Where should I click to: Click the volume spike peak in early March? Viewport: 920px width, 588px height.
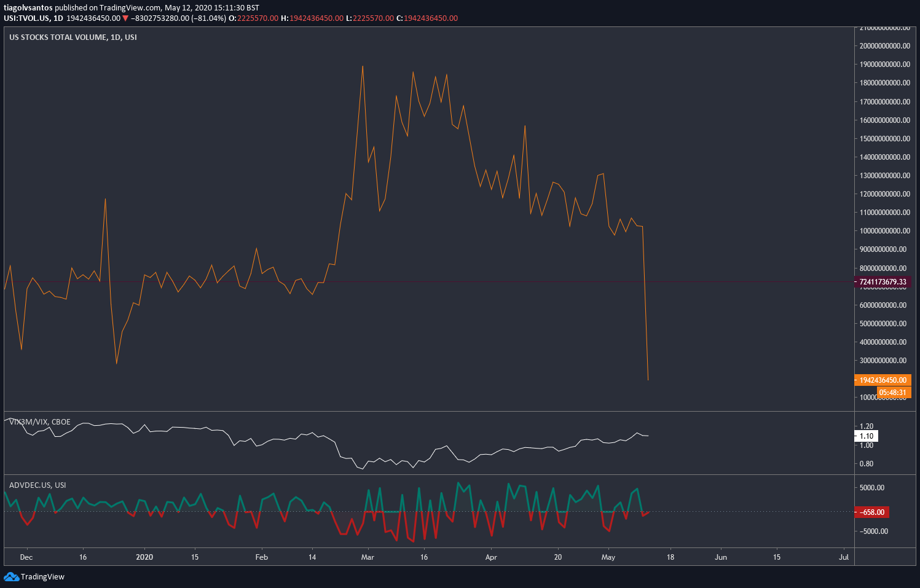pyautogui.click(x=363, y=65)
